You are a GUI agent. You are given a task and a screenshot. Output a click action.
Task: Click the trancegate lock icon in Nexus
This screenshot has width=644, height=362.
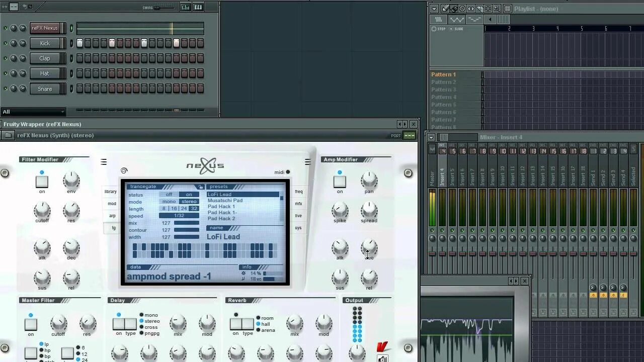[x=201, y=187]
